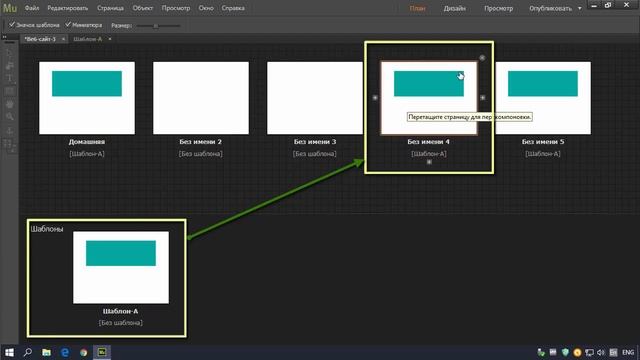The width and height of the screenshot is (640, 360).
Task: Switch to Дизайн mode
Action: pos(455,9)
